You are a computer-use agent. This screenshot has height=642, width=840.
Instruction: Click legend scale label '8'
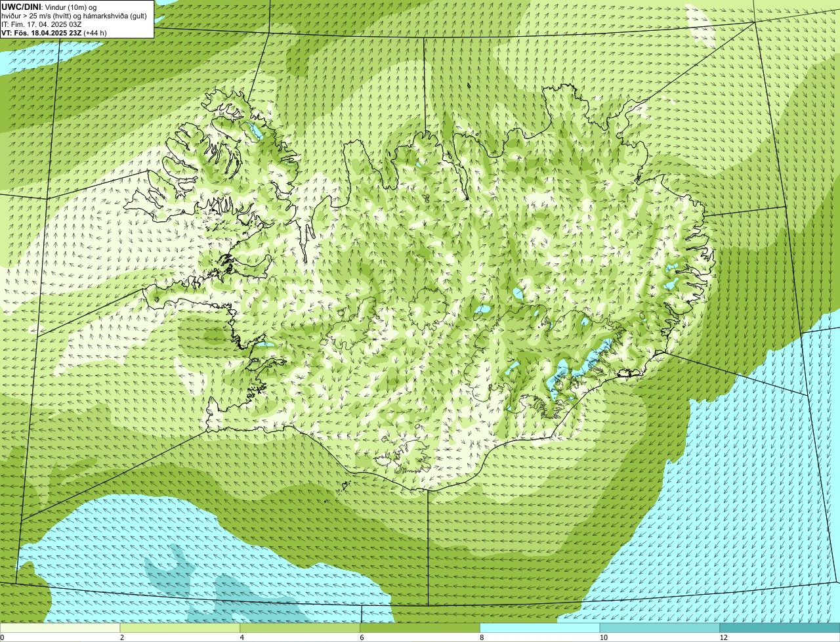click(x=481, y=637)
